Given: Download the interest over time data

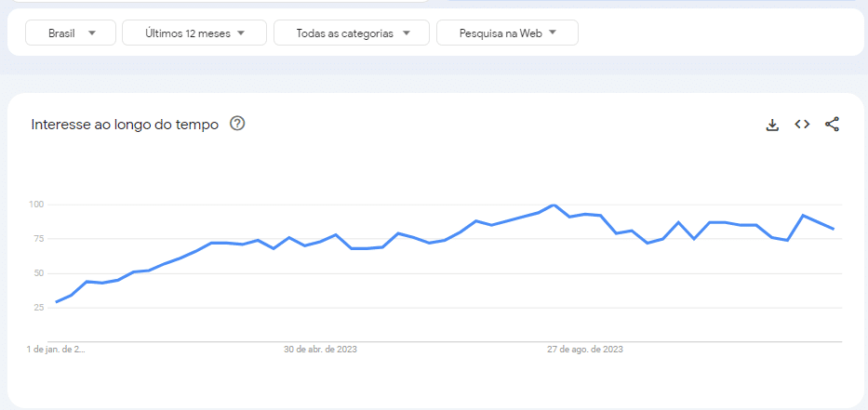Looking at the screenshot, I should tap(772, 125).
